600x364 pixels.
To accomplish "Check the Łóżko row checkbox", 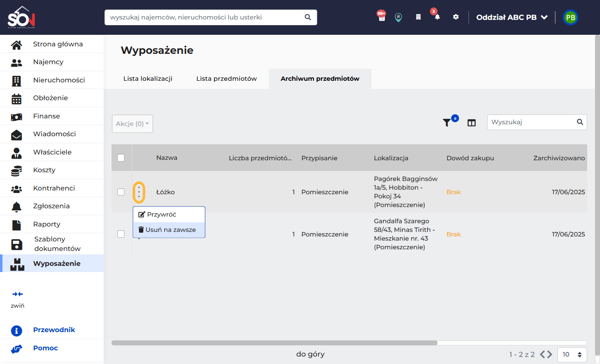I will 121,192.
